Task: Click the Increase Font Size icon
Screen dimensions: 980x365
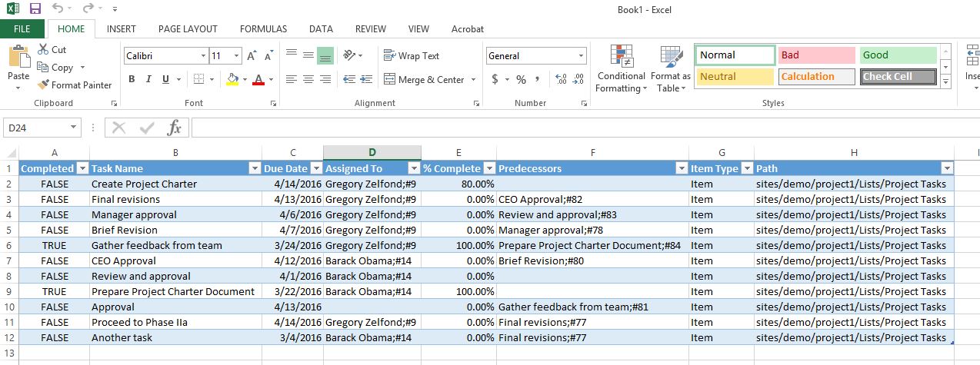Action: click(252, 56)
